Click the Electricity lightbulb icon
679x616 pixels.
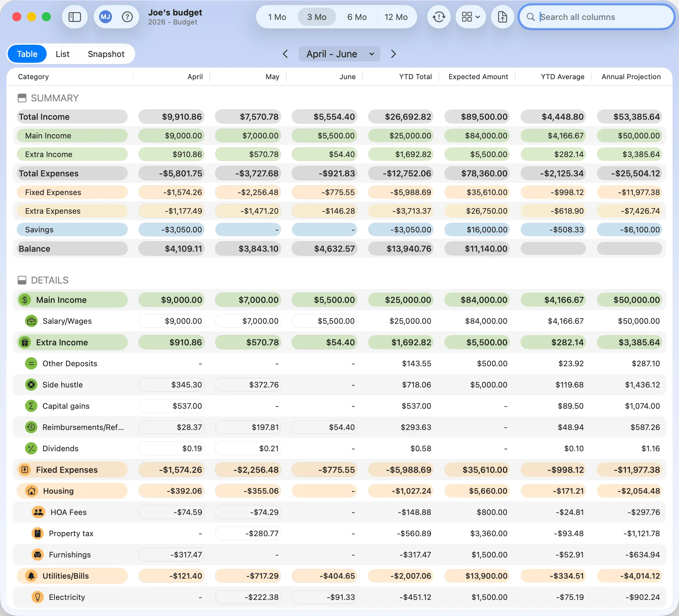point(38,597)
